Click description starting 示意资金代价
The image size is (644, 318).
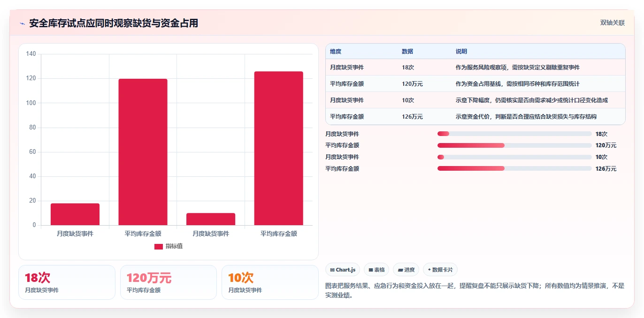tap(526, 117)
